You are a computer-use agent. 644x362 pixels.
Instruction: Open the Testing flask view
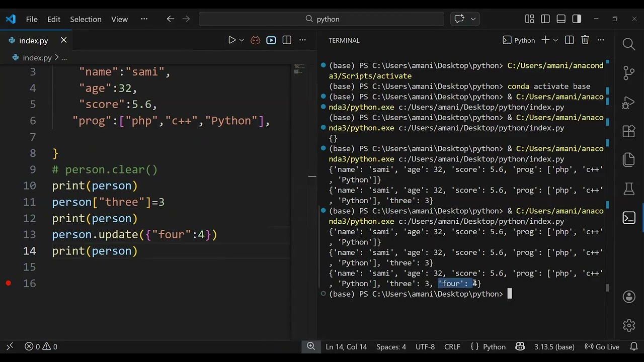(629, 189)
